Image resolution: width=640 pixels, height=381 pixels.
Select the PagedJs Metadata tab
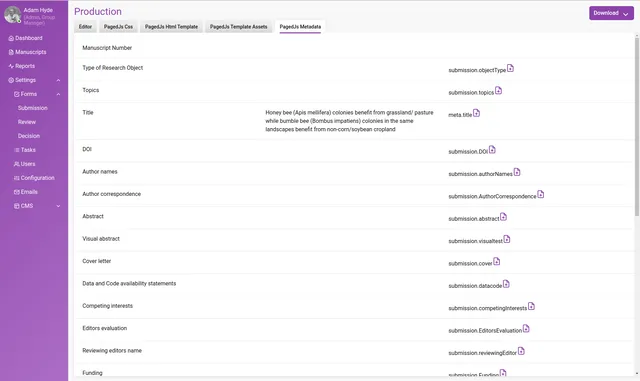[x=300, y=27]
